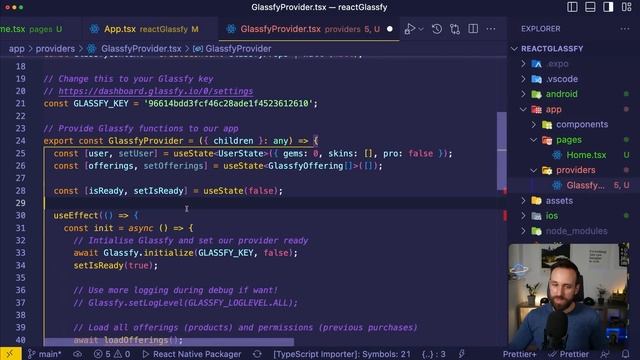Click the app breadcrumb segment

[17, 49]
